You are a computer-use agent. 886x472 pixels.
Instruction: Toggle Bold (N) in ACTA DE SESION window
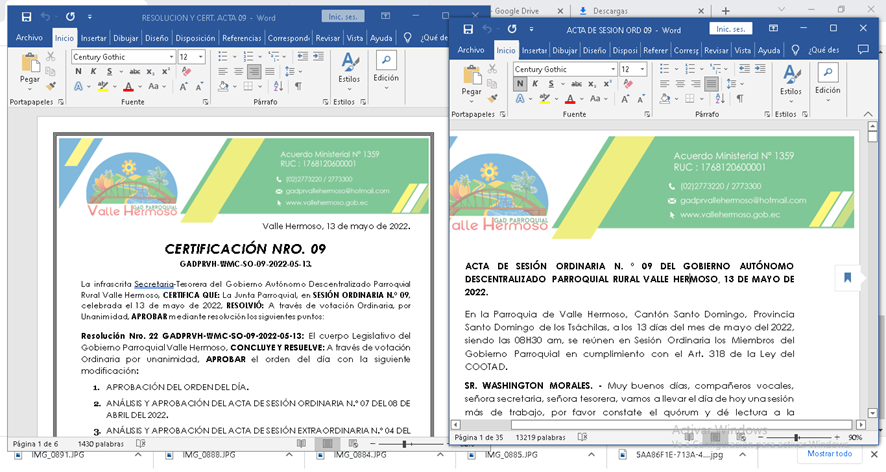pos(520,85)
